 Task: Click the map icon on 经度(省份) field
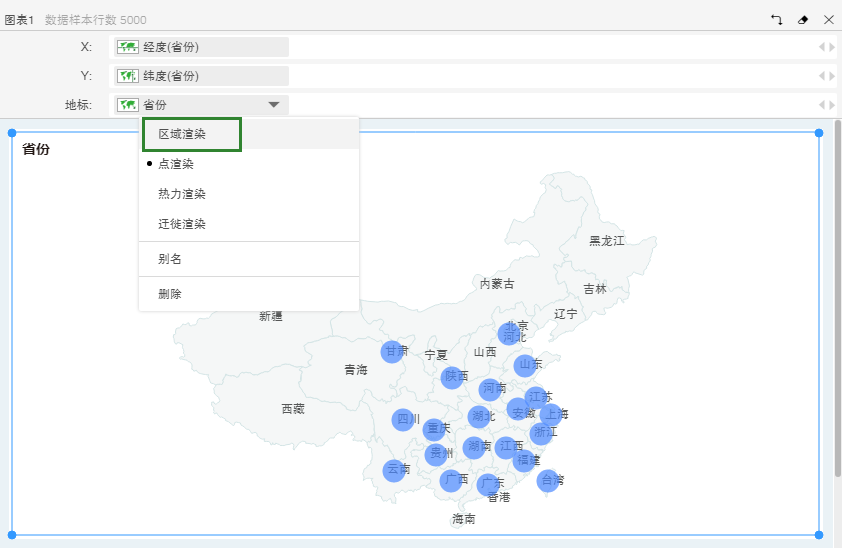pyautogui.click(x=128, y=47)
